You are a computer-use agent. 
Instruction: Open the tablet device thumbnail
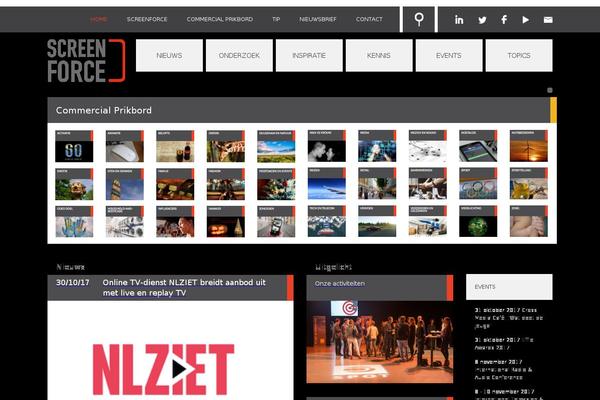point(478,146)
